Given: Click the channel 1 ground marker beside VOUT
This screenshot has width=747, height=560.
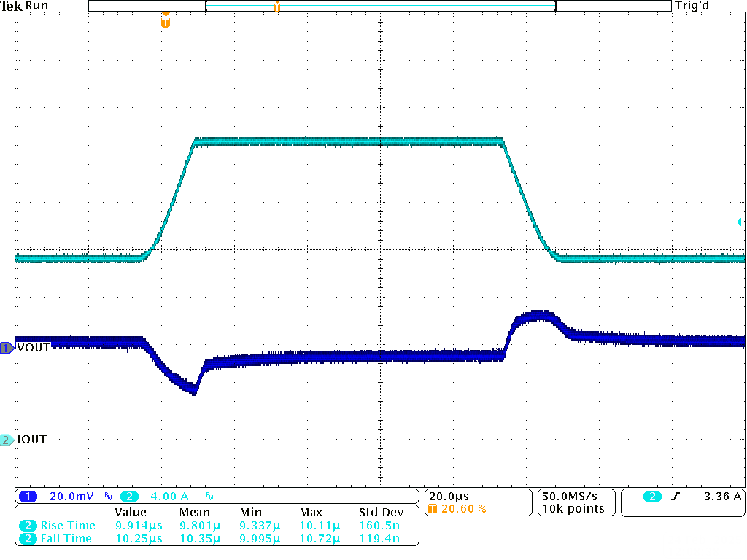Looking at the screenshot, I should point(7,348).
